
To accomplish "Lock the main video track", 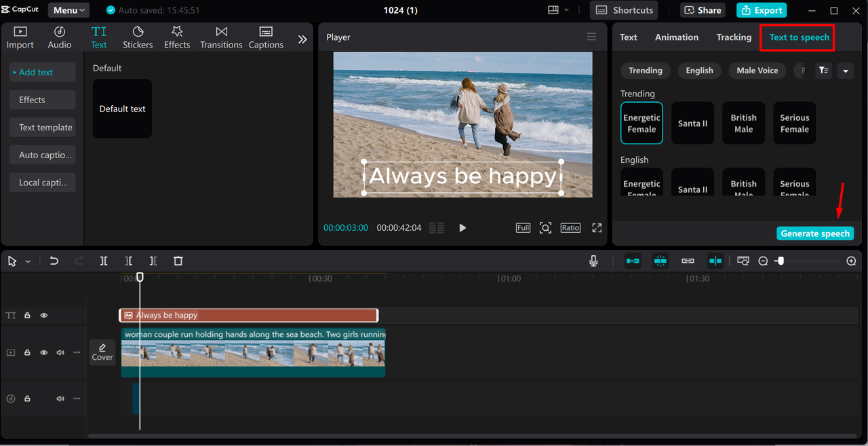I will tap(28, 353).
